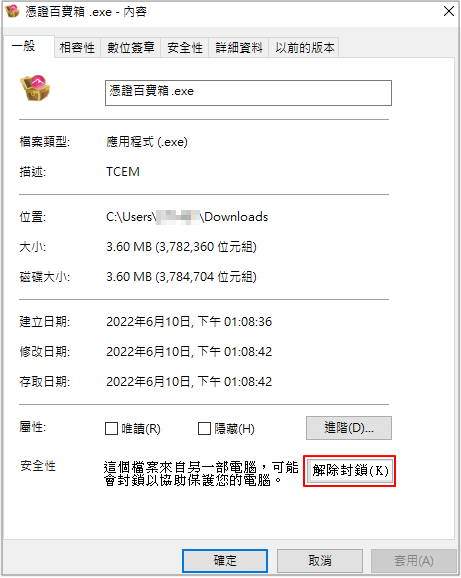Show the 以前的版本 tab

(x=304, y=48)
